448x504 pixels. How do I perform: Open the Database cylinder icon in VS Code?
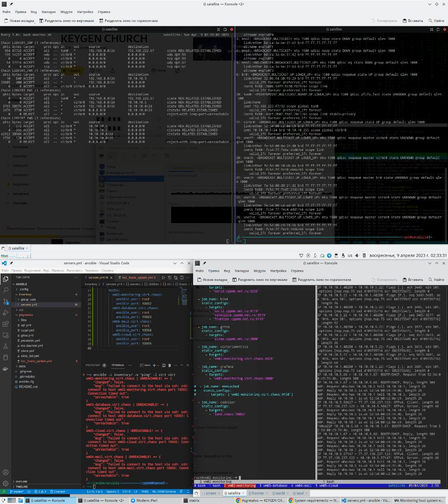pyautogui.click(x=5, y=358)
